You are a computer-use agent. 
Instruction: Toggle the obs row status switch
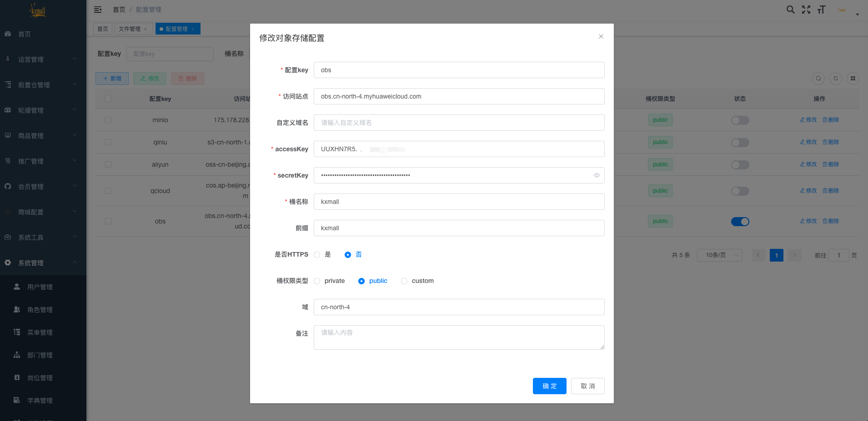point(740,222)
